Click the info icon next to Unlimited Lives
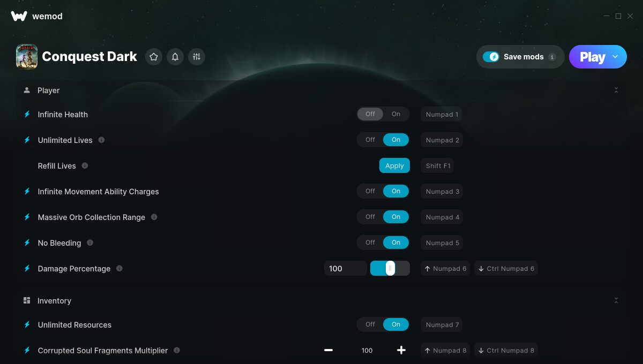 101,140
